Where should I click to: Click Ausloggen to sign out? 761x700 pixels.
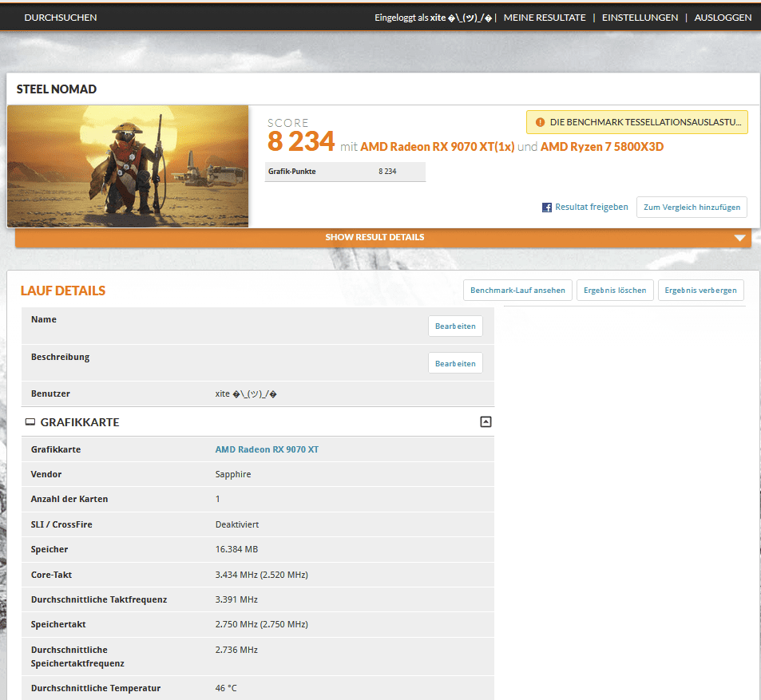(x=723, y=18)
